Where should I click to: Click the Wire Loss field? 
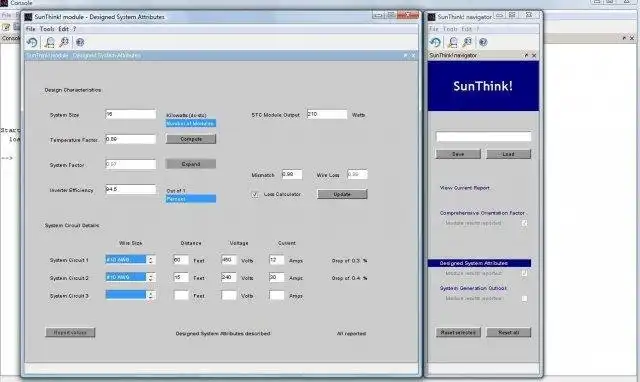[357, 174]
